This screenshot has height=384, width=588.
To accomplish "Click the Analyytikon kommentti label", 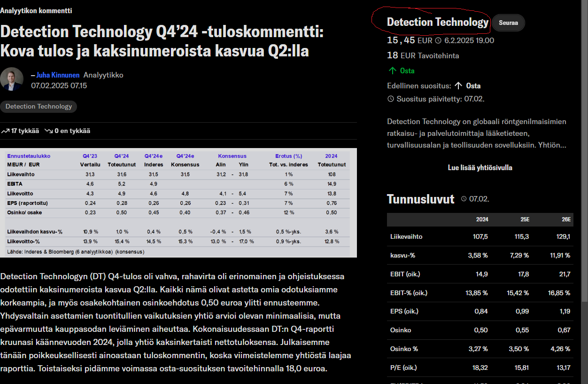I will coord(36,10).
